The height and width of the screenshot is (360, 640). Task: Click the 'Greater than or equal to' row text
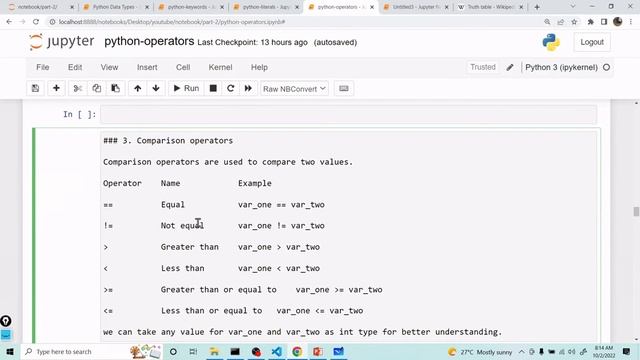218,289
